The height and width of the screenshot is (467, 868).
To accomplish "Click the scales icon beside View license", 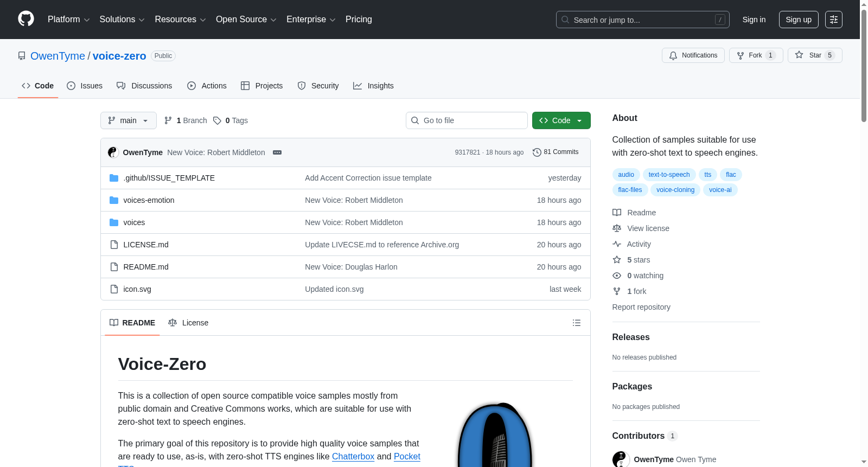I will point(617,228).
